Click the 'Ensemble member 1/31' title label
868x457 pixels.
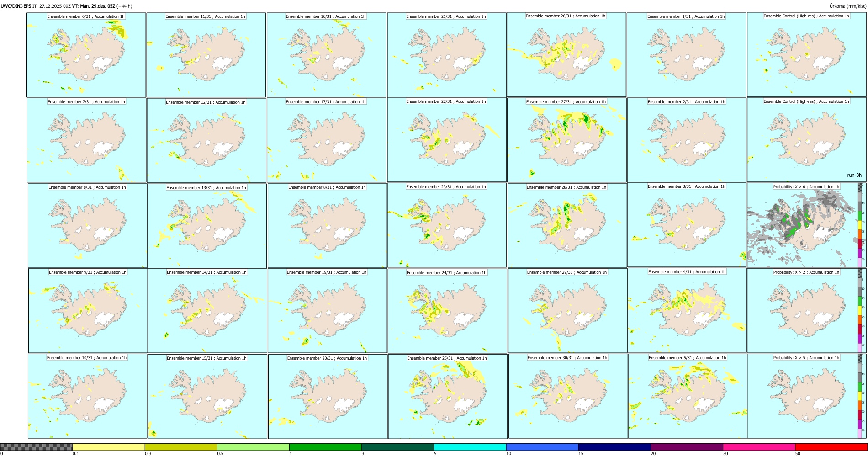(686, 16)
